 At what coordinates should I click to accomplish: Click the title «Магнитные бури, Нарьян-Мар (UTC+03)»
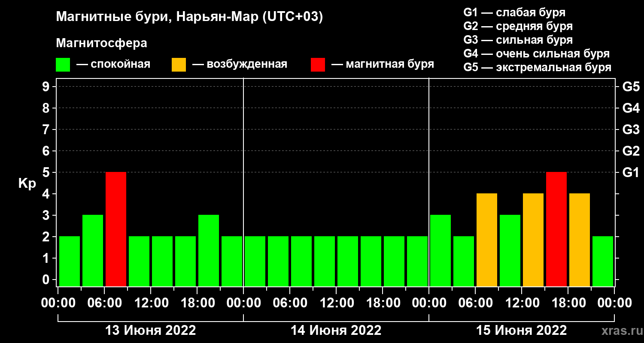189,18
